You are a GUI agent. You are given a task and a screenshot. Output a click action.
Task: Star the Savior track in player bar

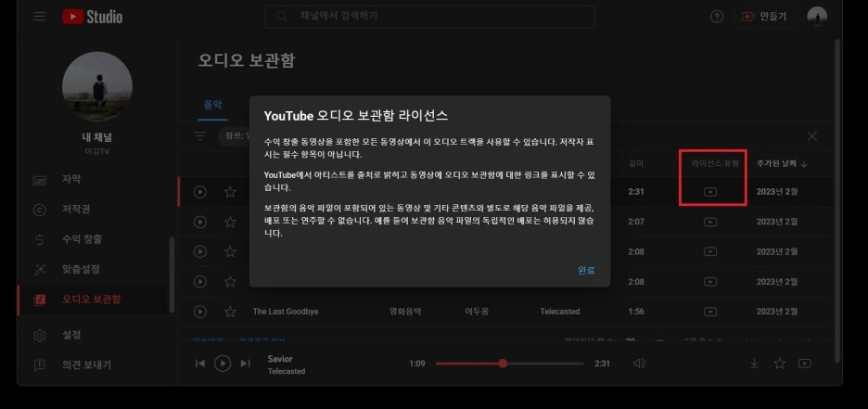click(x=779, y=363)
